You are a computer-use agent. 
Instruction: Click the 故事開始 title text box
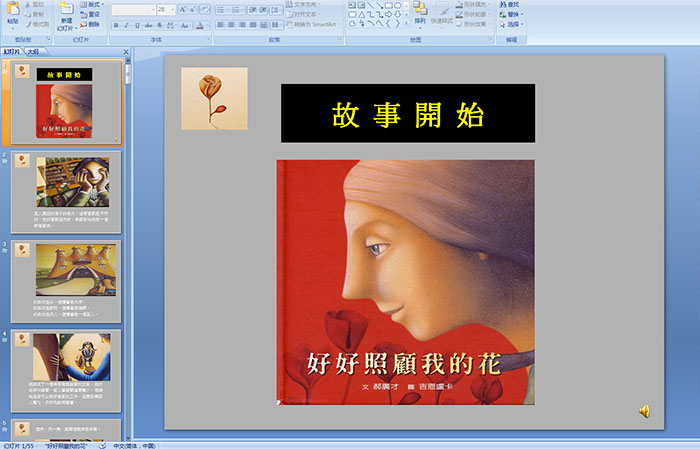pyautogui.click(x=408, y=113)
